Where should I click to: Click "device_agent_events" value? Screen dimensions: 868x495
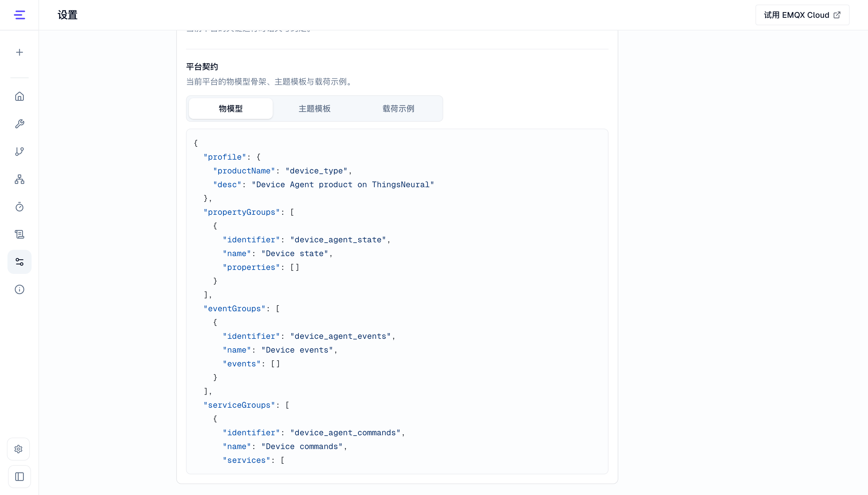(340, 336)
